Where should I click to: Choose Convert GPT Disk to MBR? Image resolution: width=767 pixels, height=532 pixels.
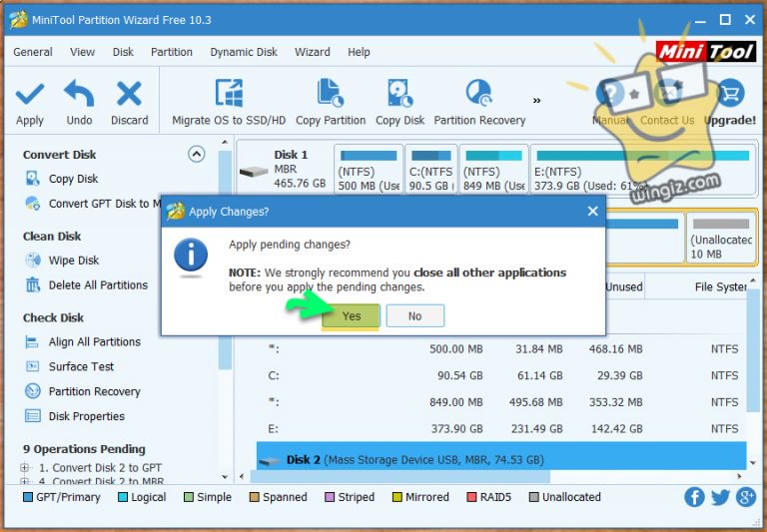pyautogui.click(x=93, y=204)
